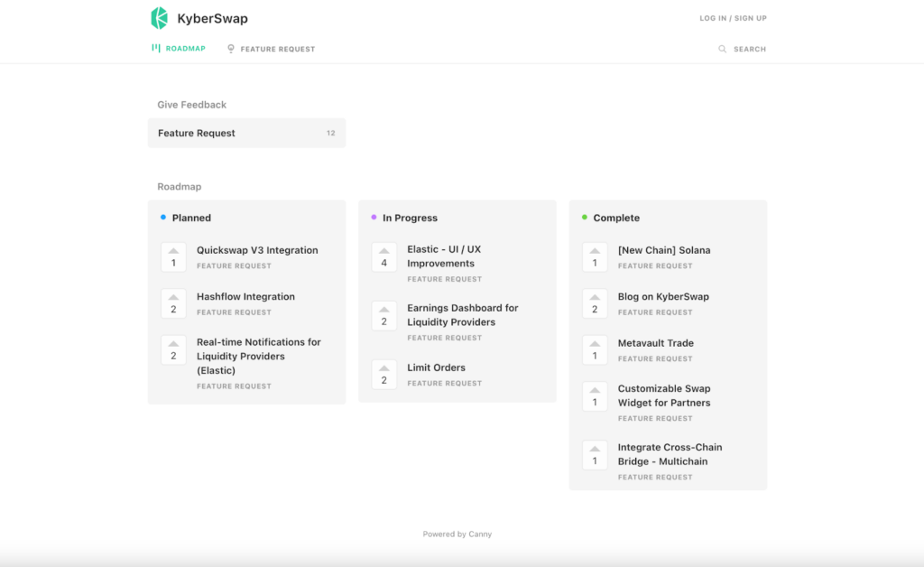Open Customizable Swap Widget for Partners post

tap(664, 395)
